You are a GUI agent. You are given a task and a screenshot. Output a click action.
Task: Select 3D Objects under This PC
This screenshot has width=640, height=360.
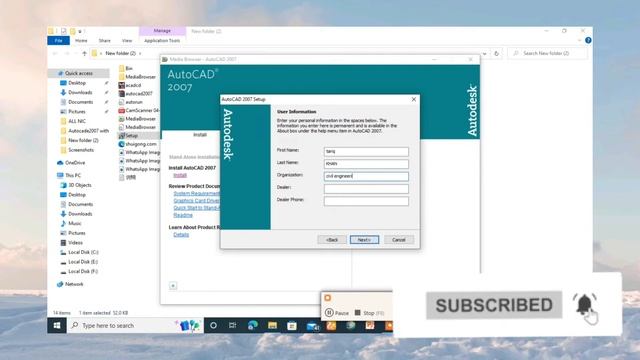point(80,185)
